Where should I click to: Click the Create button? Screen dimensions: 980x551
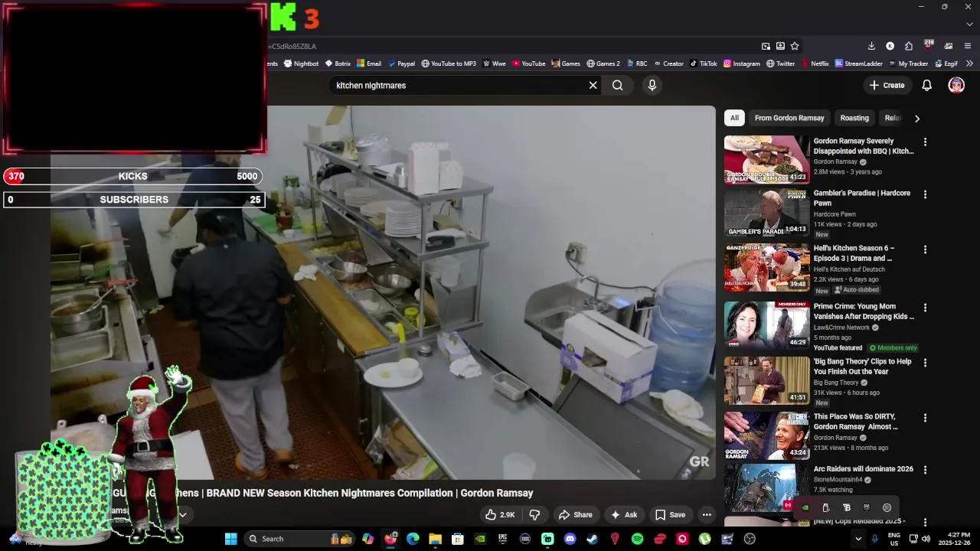coord(887,85)
